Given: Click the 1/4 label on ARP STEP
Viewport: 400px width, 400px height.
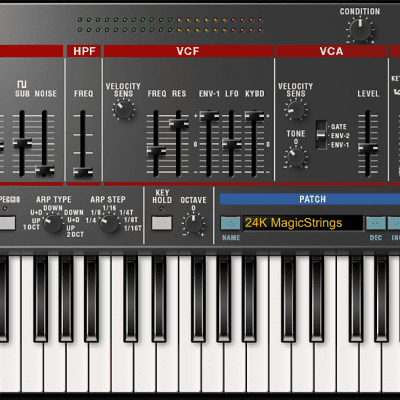Looking at the screenshot, I should [x=91, y=220].
